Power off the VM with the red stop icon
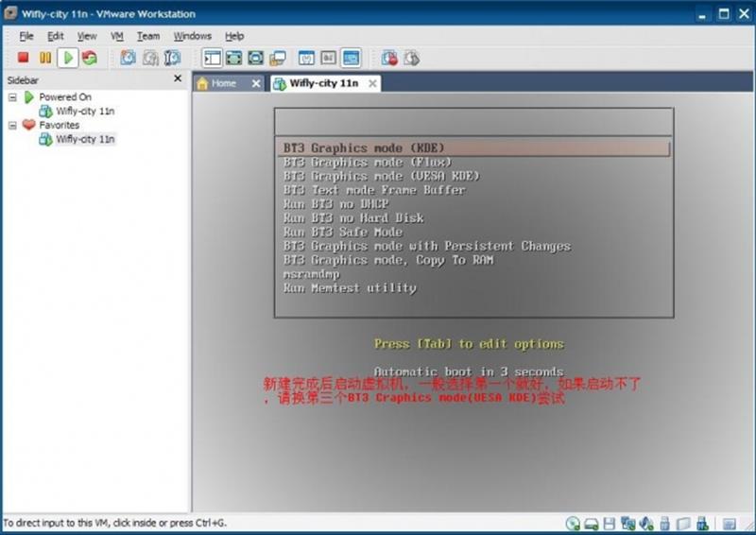Viewport: 756px width, 535px height. tap(23, 58)
